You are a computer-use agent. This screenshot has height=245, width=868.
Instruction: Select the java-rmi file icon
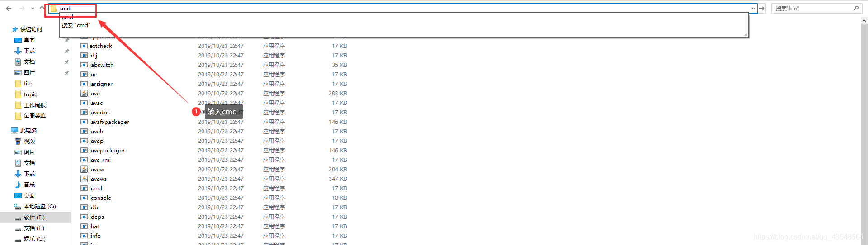(x=84, y=160)
